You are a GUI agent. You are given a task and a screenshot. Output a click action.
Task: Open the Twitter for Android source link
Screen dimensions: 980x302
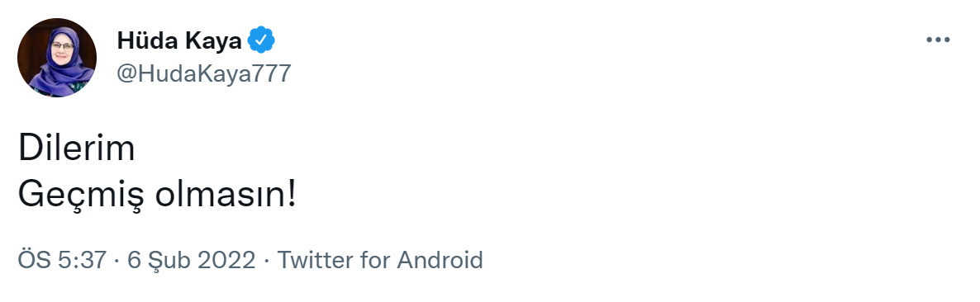point(380,260)
